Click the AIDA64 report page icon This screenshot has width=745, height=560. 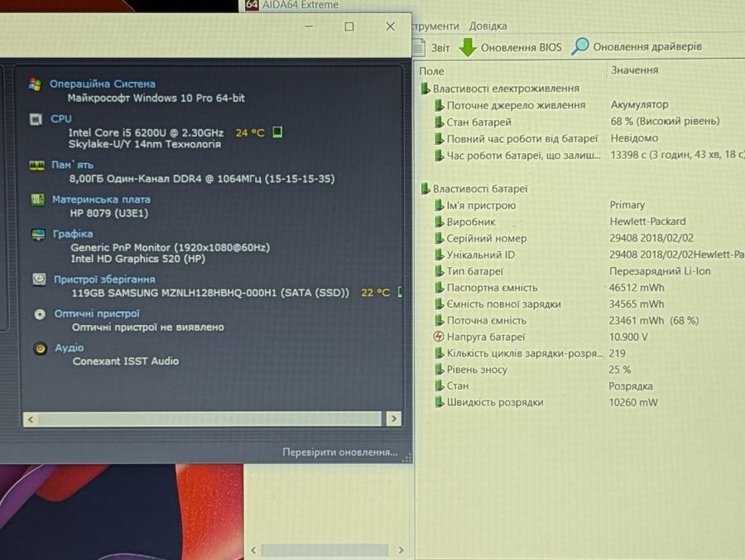(419, 47)
